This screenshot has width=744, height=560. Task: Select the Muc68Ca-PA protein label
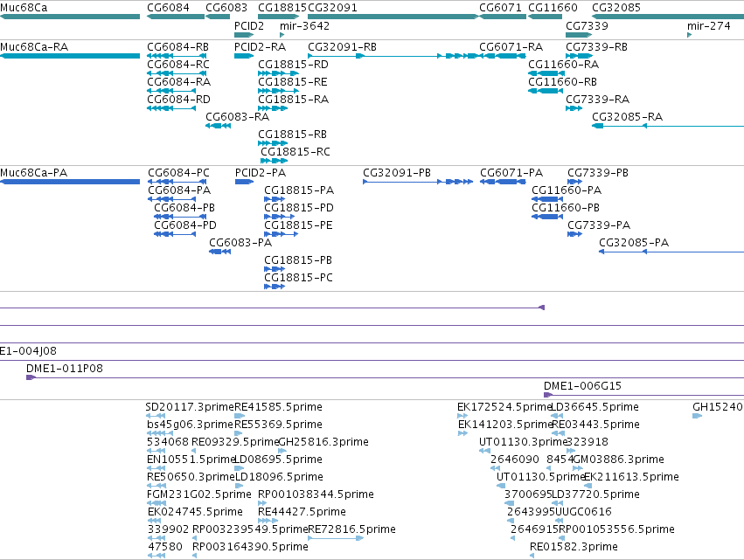coord(34,173)
